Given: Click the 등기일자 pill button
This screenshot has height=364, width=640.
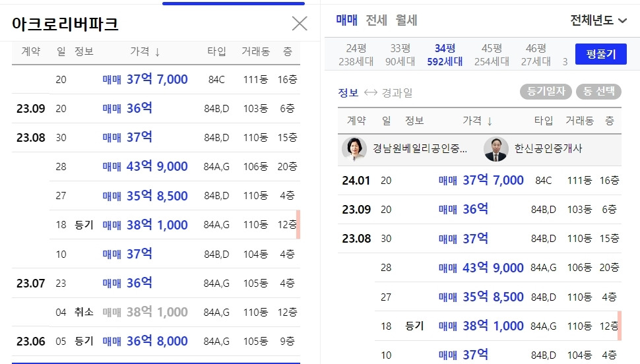Looking at the screenshot, I should (x=546, y=92).
